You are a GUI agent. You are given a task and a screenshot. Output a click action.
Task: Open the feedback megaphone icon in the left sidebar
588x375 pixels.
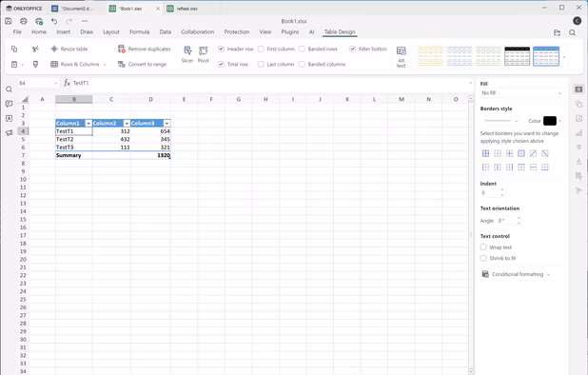point(9,132)
